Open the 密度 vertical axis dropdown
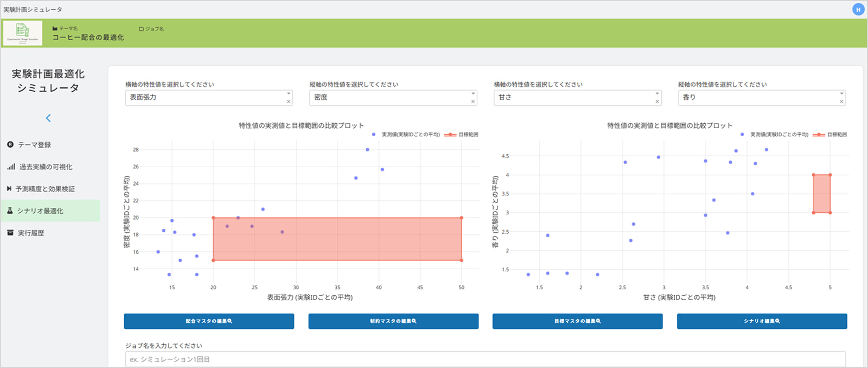 [x=473, y=94]
